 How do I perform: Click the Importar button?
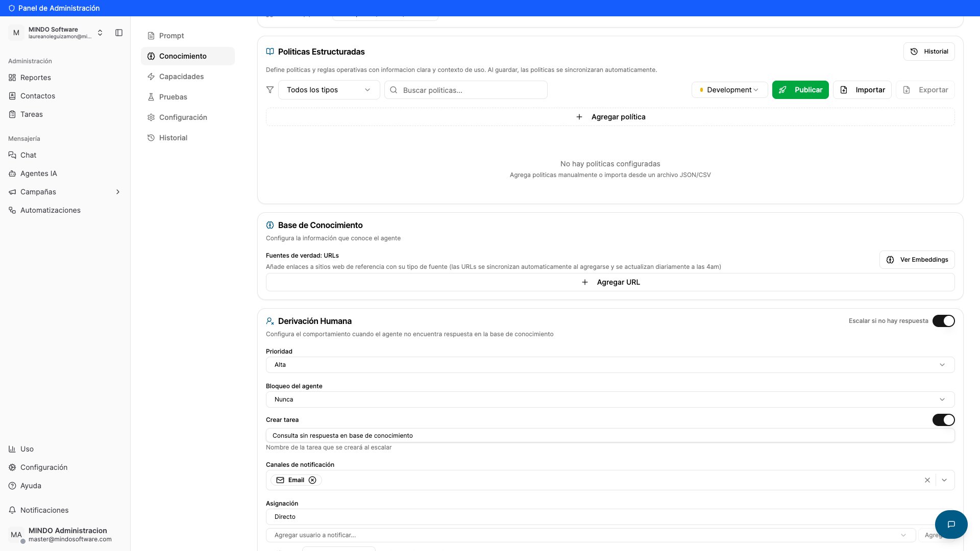(863, 90)
